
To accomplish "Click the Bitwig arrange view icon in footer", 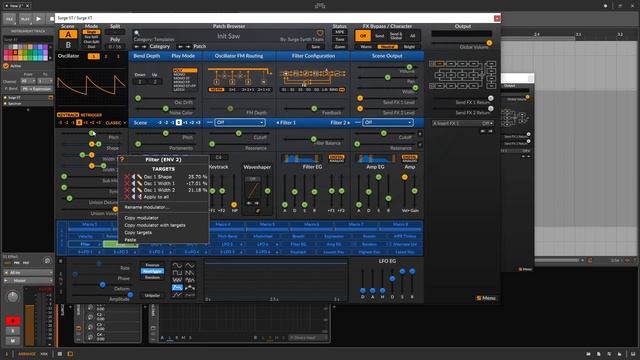I will pyautogui.click(x=60, y=354).
